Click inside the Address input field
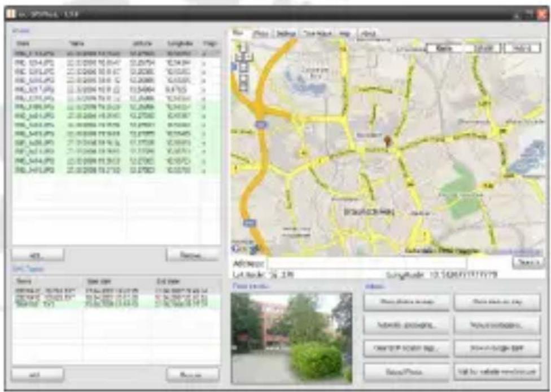Viewport: 551px width, 392px height. (366, 263)
